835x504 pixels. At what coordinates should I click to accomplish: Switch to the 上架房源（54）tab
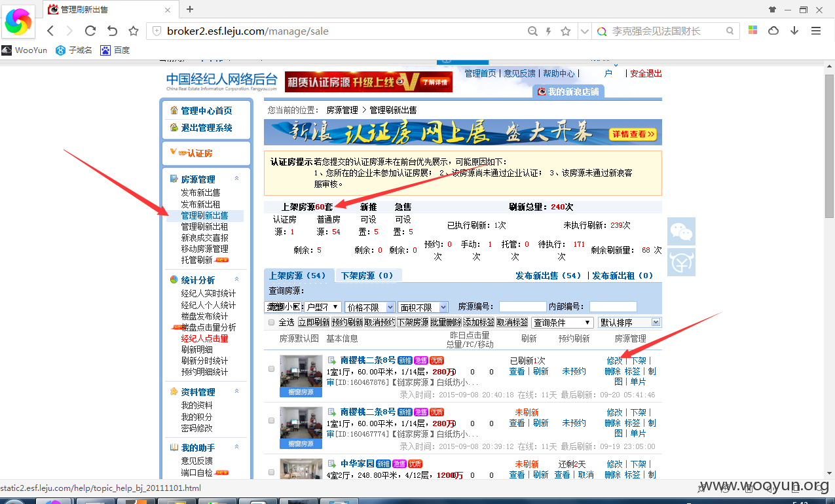pyautogui.click(x=298, y=276)
